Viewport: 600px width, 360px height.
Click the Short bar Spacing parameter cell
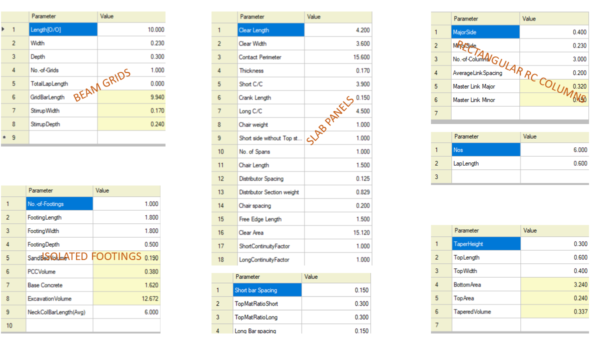coord(267,290)
